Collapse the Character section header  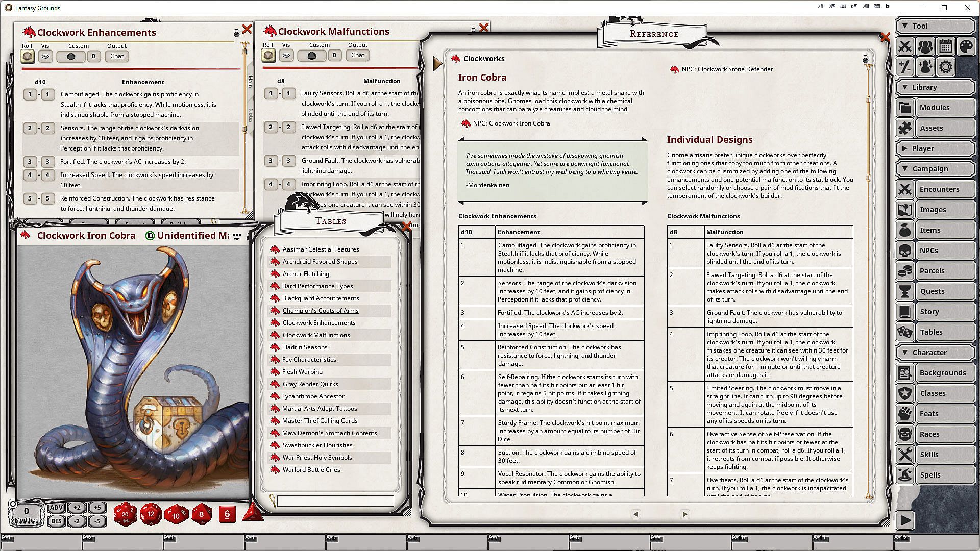coord(935,353)
